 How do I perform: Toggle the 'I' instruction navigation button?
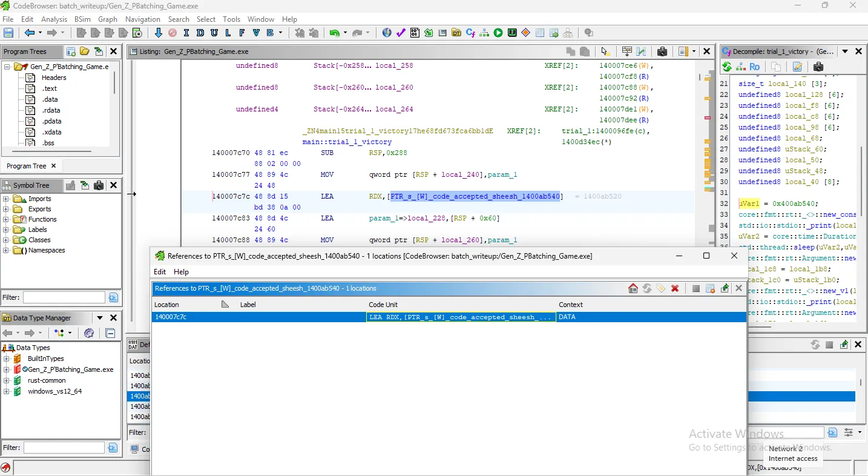pos(186,33)
